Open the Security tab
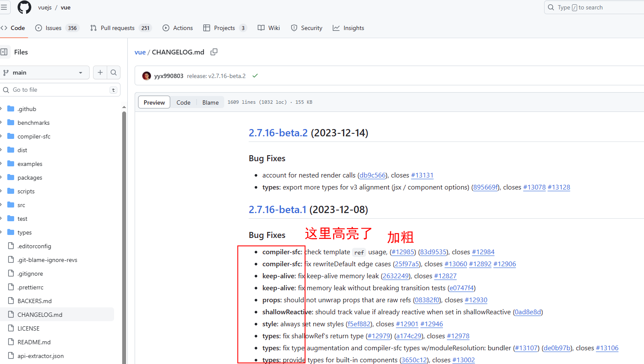Screen dimensions: 644x364 (307, 28)
